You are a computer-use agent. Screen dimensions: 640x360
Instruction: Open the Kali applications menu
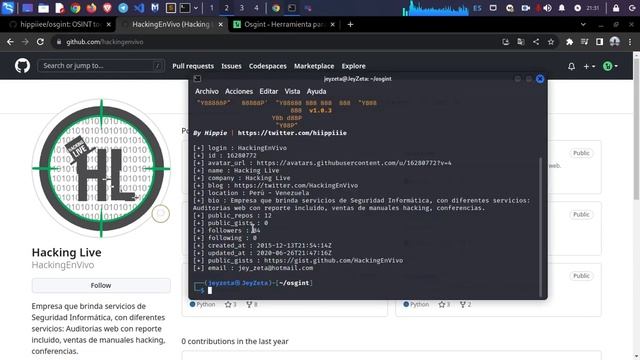[x=8, y=8]
